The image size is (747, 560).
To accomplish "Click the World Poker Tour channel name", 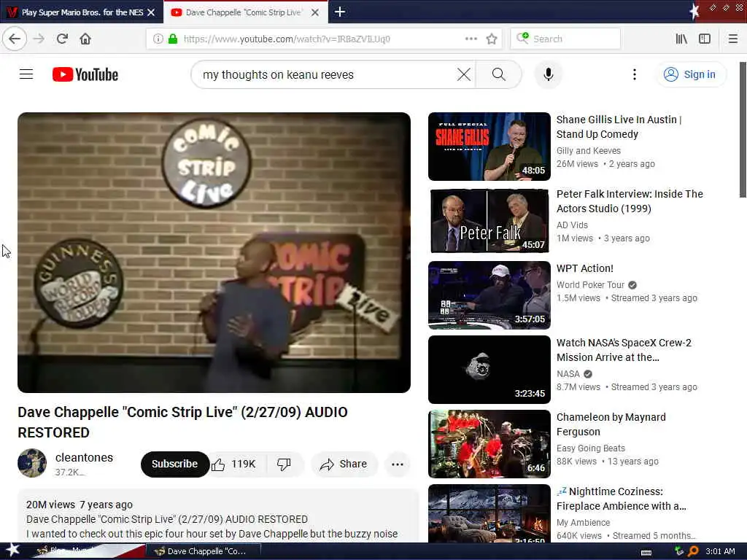I will 590,285.
